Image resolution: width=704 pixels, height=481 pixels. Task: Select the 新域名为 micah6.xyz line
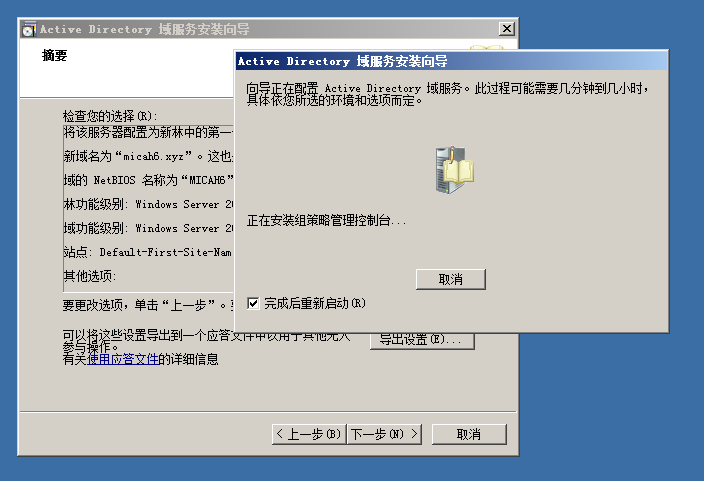coord(149,156)
